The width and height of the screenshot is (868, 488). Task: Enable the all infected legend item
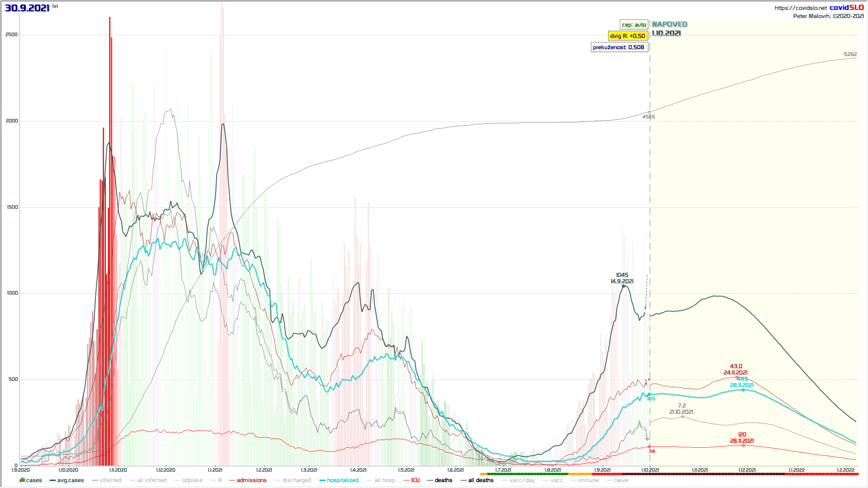(148, 480)
